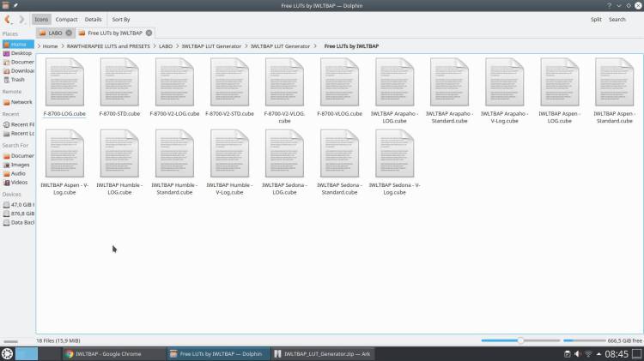Click the free disk space bar
644x361 pixels.
(584, 340)
